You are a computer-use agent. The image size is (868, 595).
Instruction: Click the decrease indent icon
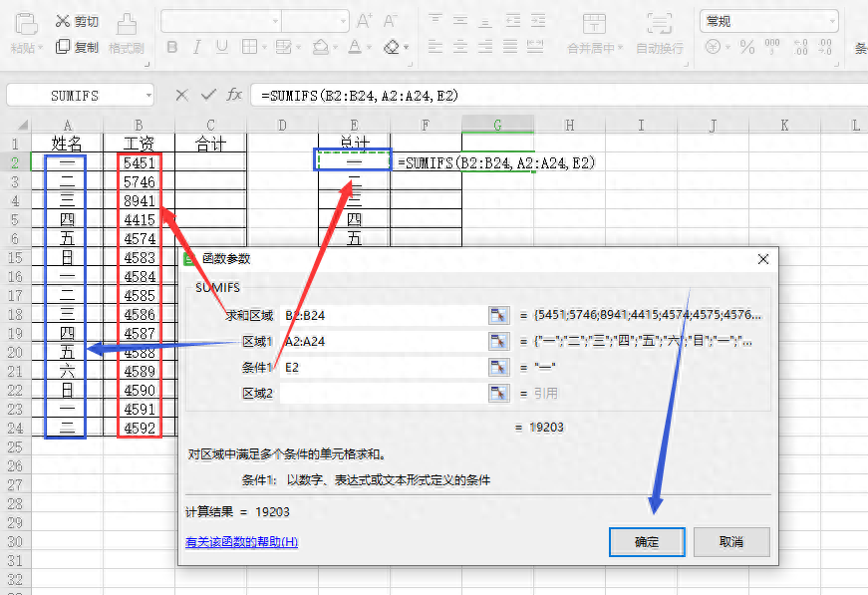point(513,21)
